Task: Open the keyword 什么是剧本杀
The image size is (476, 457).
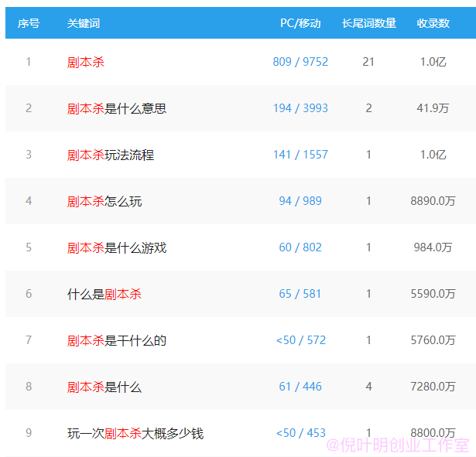Action: [104, 294]
